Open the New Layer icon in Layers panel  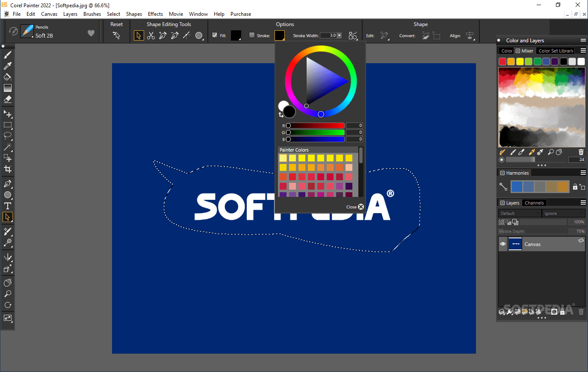pyautogui.click(x=517, y=312)
